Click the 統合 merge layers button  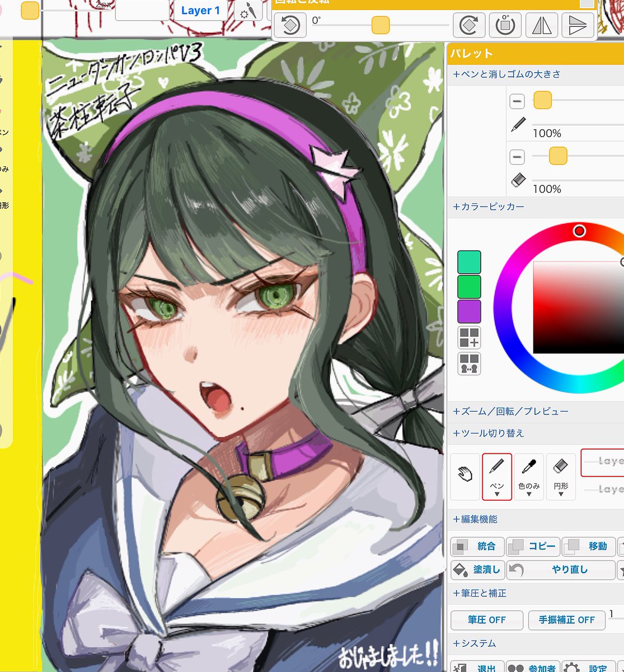(477, 546)
